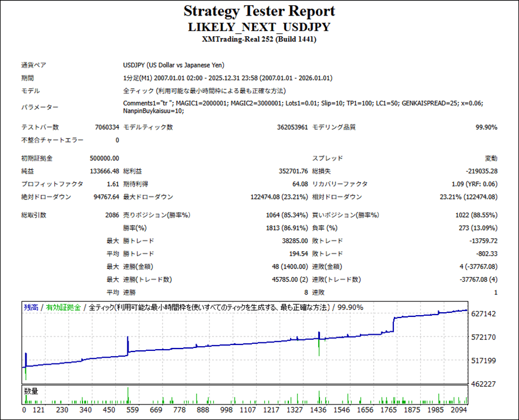This screenshot has height=420, width=519.
Task: Select the LIKELY_NEXT_USDJPY expert name heading
Action: (x=259, y=27)
